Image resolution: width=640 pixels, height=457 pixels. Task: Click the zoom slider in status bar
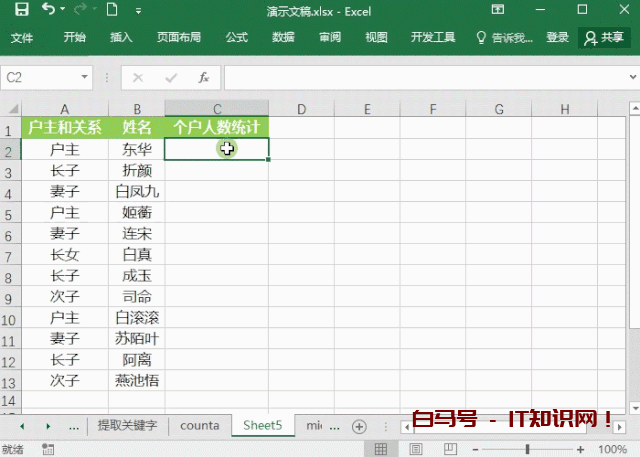click(x=528, y=449)
